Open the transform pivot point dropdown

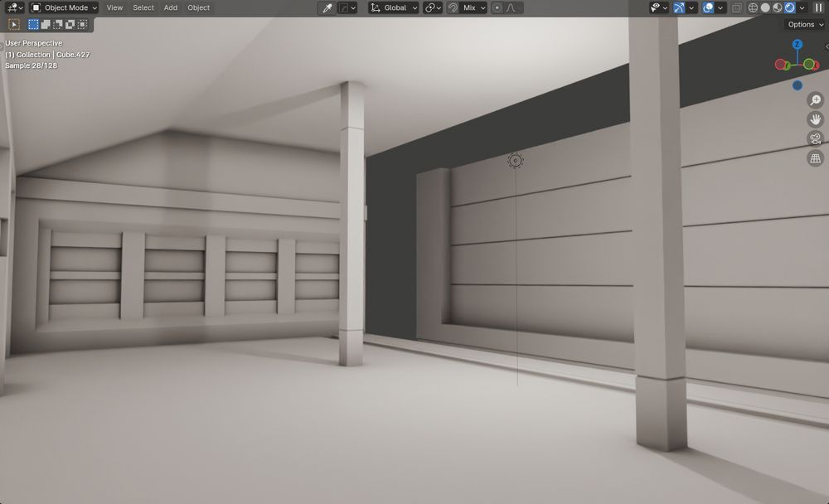[x=433, y=7]
